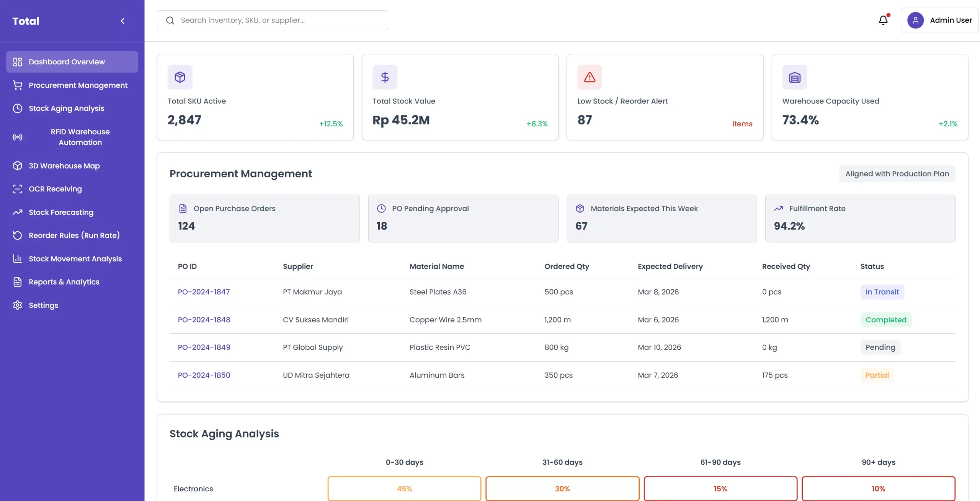This screenshot has width=980, height=501.
Task: Open the Admin User account menu
Action: (950, 20)
